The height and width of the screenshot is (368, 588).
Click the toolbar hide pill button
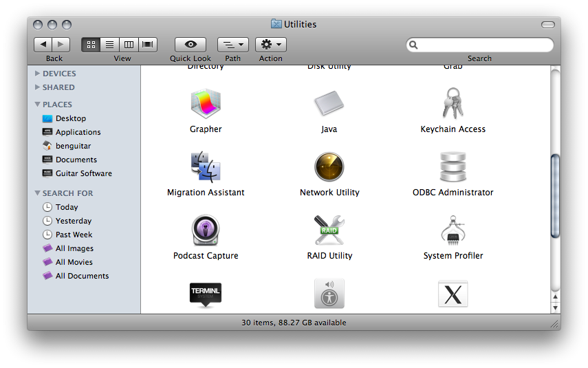tap(548, 25)
